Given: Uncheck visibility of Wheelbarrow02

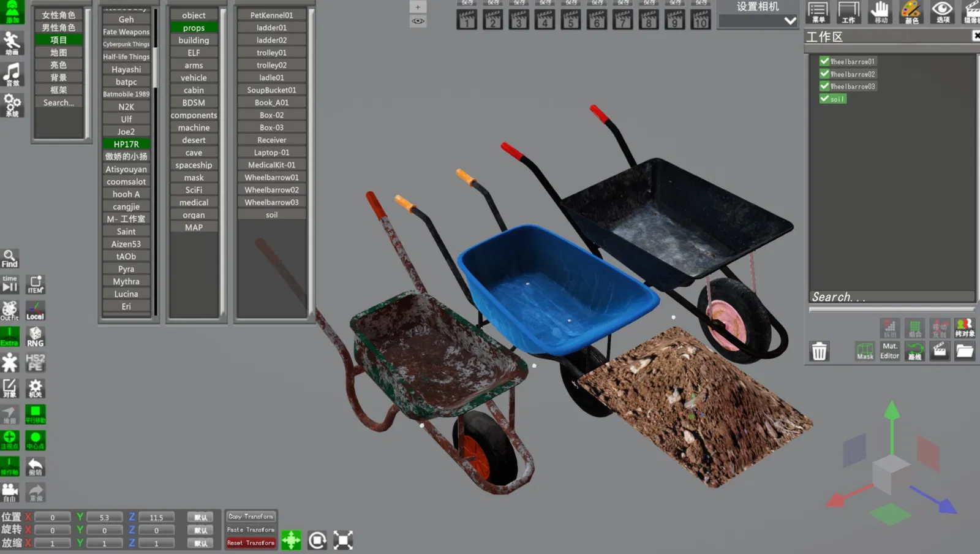Looking at the screenshot, I should (824, 74).
